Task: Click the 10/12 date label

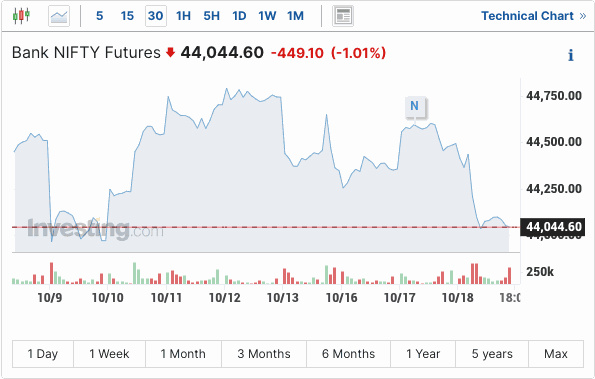Action: coord(225,298)
